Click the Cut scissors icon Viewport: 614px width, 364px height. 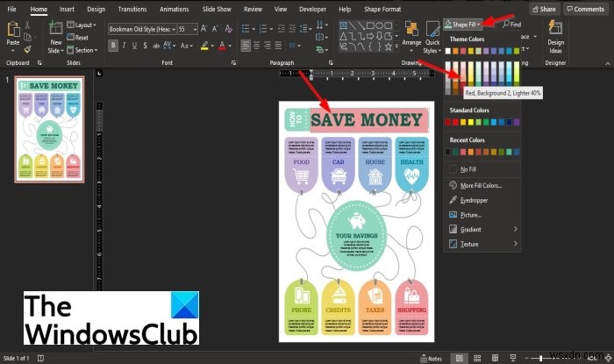coord(27,25)
